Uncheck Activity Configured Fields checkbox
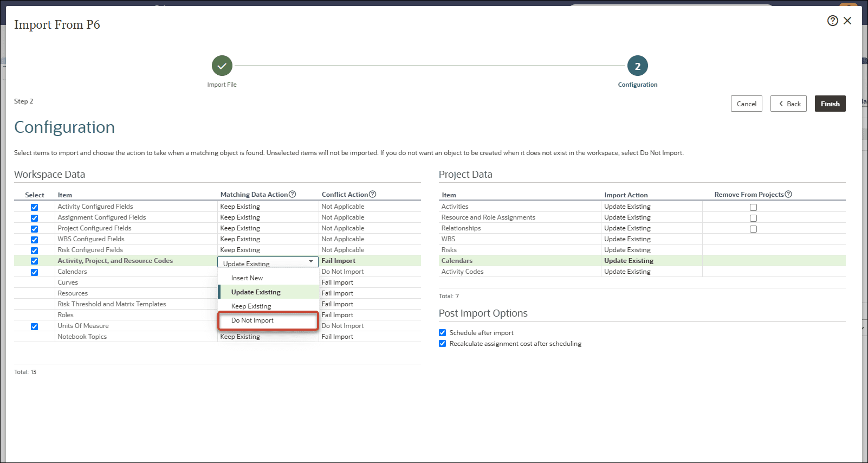 point(35,207)
